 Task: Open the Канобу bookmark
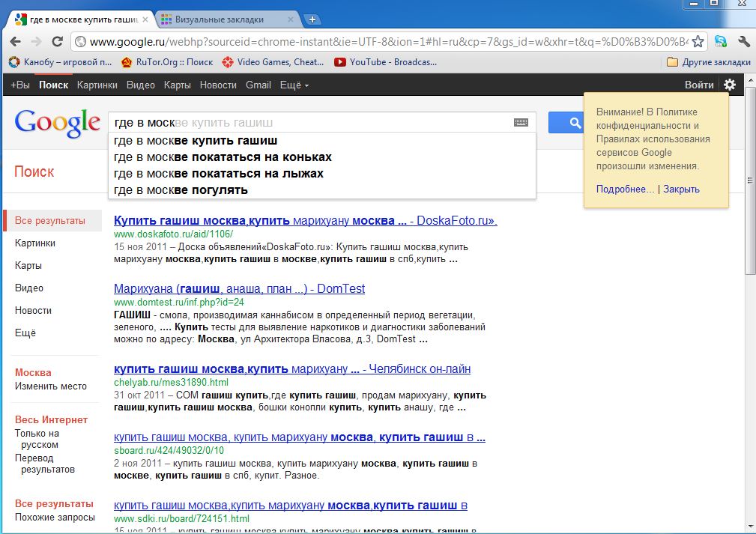(x=61, y=61)
